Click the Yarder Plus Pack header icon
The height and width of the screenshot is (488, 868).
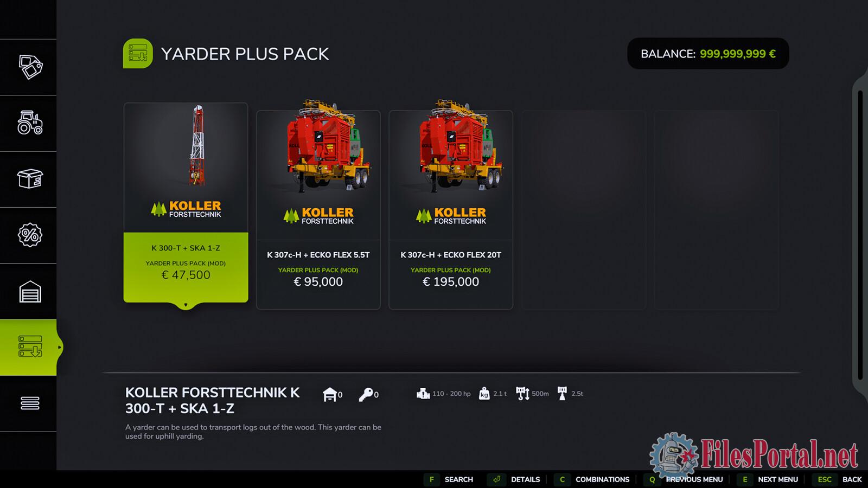(138, 53)
